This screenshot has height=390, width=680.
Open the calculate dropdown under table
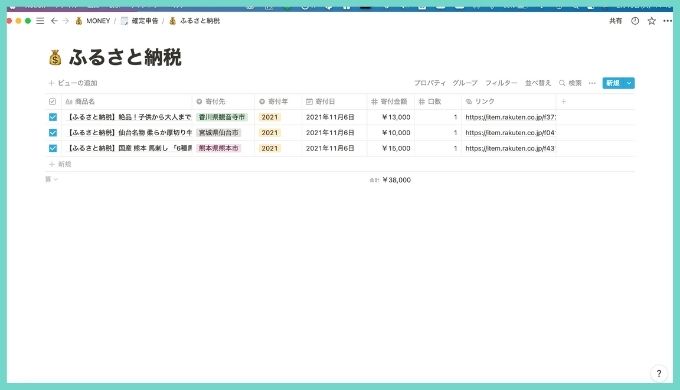click(x=51, y=179)
